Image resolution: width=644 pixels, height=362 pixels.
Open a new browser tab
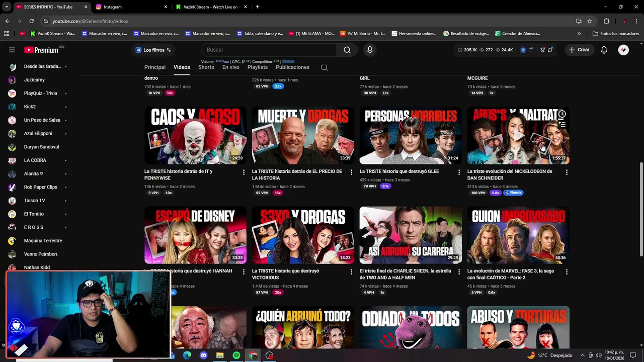[x=258, y=7]
